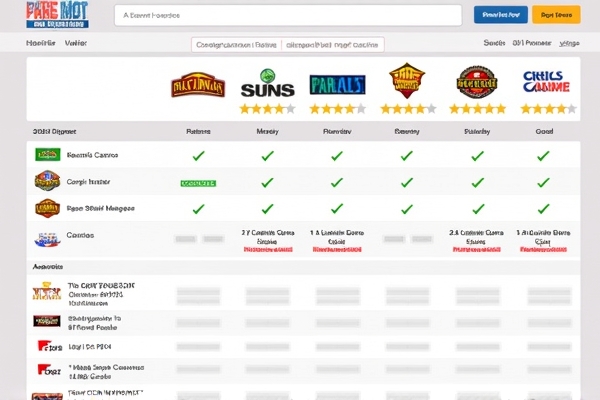
Task: Open the SUNS casino logo in the comparison header
Action: tap(267, 82)
